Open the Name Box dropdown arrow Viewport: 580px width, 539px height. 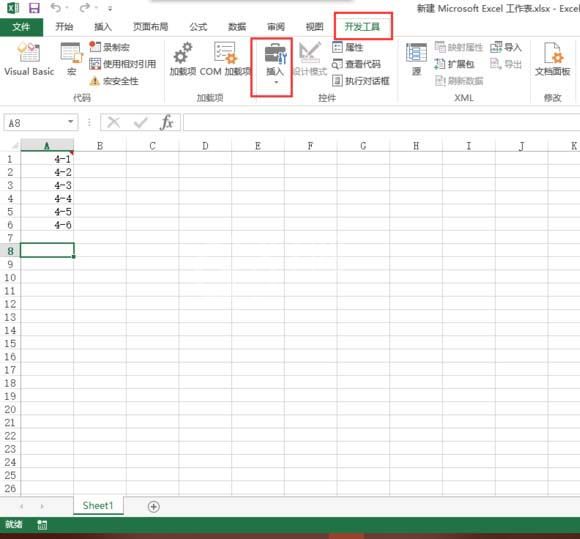pos(70,122)
